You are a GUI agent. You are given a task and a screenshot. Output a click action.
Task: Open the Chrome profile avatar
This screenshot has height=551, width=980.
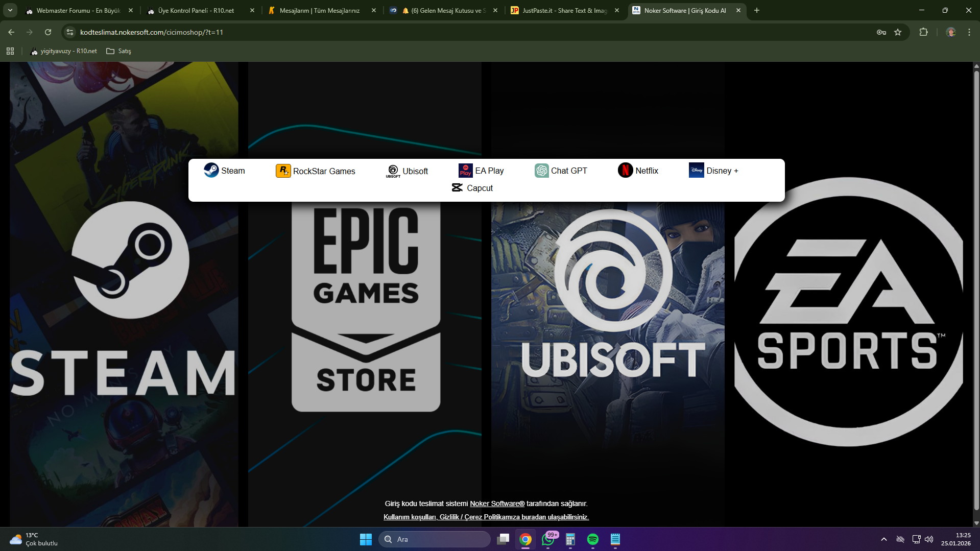(951, 32)
